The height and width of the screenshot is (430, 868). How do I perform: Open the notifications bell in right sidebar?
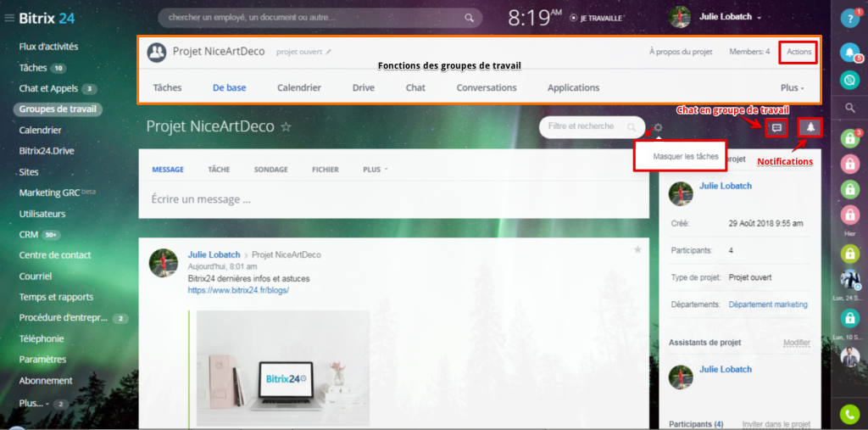coord(849,52)
